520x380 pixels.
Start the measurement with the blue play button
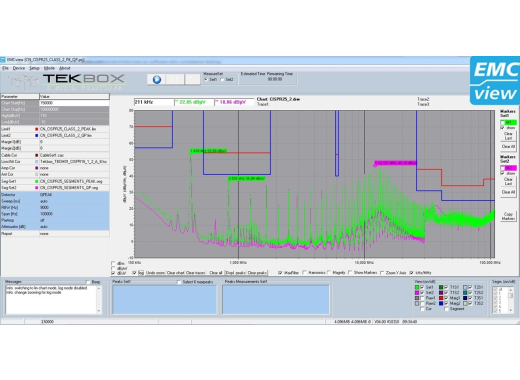tap(157, 79)
